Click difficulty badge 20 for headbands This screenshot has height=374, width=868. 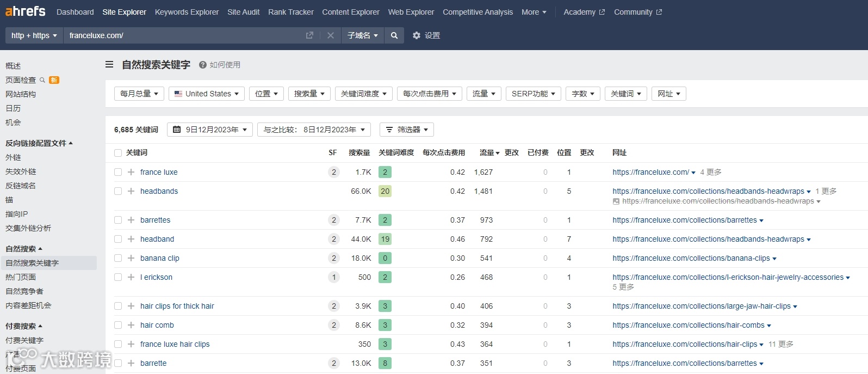[x=385, y=191]
